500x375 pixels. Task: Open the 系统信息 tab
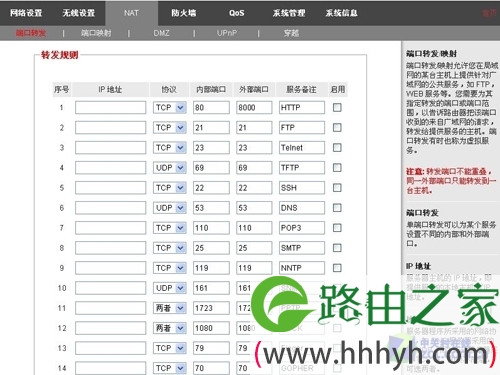click(341, 13)
